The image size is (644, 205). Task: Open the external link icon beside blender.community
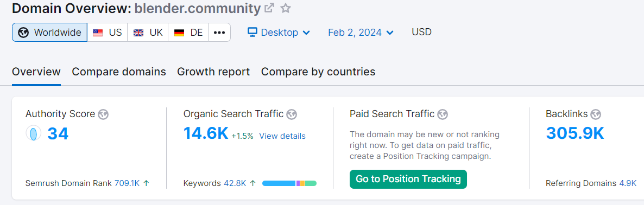269,8
